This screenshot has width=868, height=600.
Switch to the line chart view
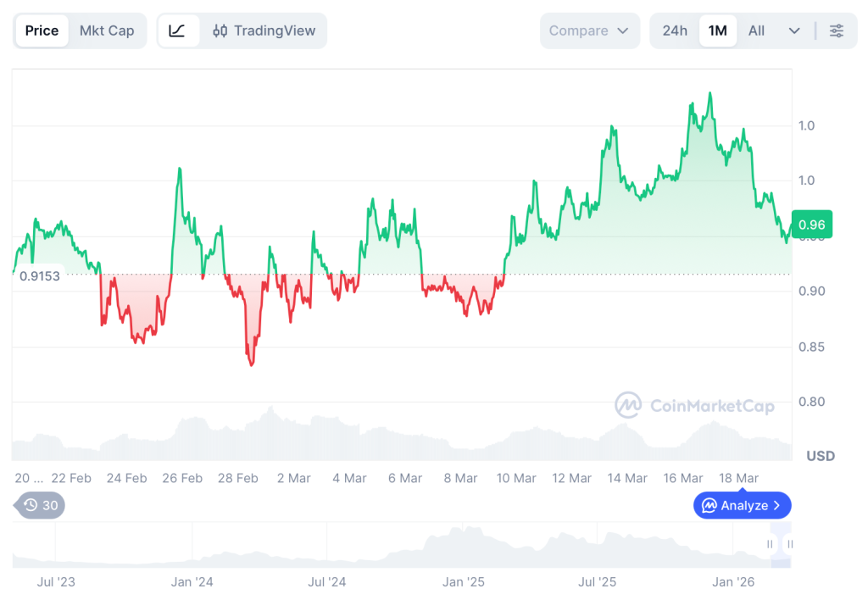[177, 31]
